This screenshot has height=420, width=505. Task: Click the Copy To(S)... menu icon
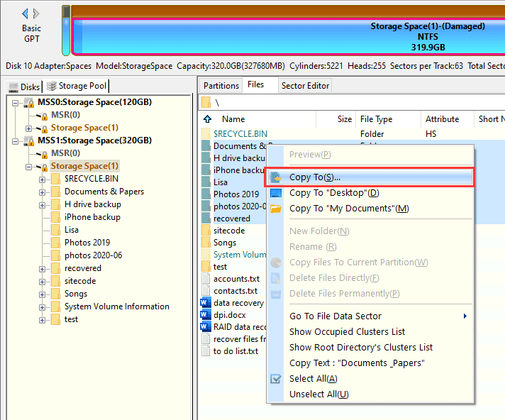[277, 177]
